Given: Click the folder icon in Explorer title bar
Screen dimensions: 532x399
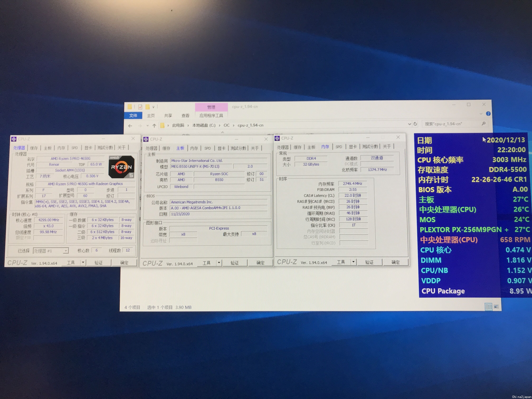Looking at the screenshot, I should [130, 107].
